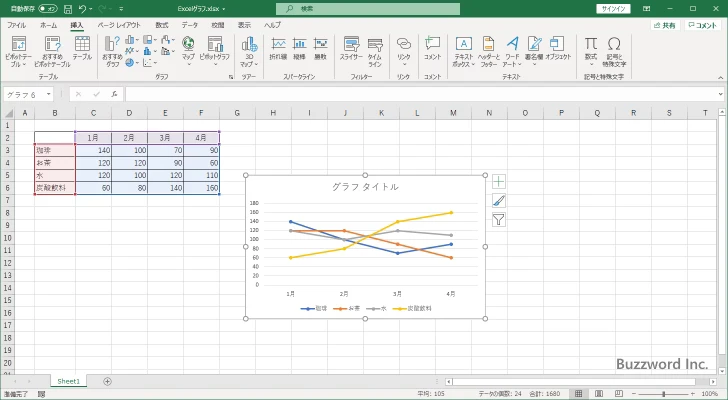Click the zoom out minus button

pos(634,394)
